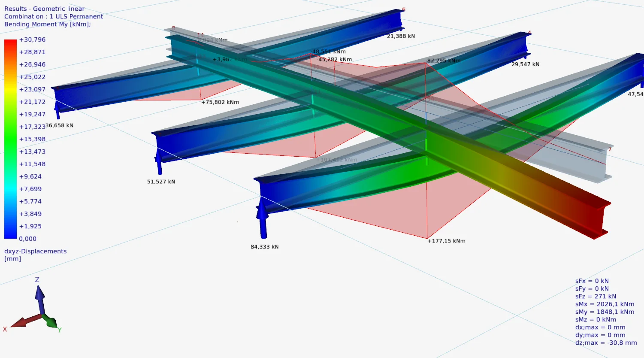
Task: Click the 29,547 kN reaction label
Action: tap(525, 64)
